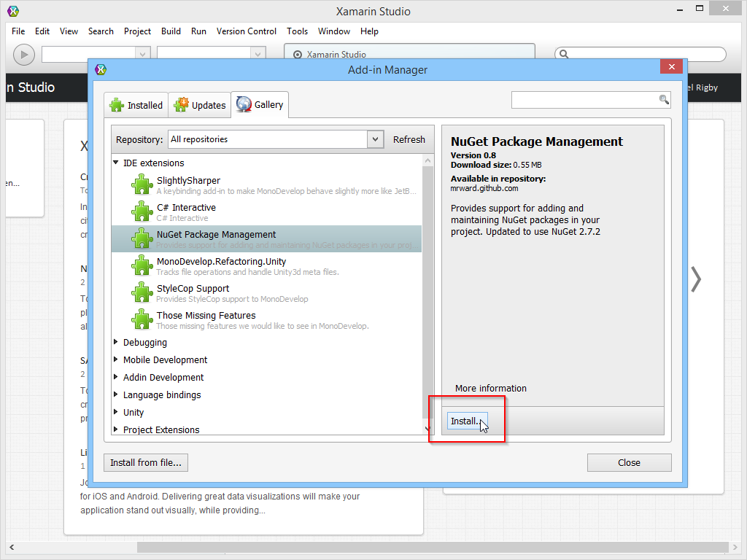Screen dimensions: 747x560
Task: Select the StyleCop Support add-in row
Action: (x=267, y=293)
